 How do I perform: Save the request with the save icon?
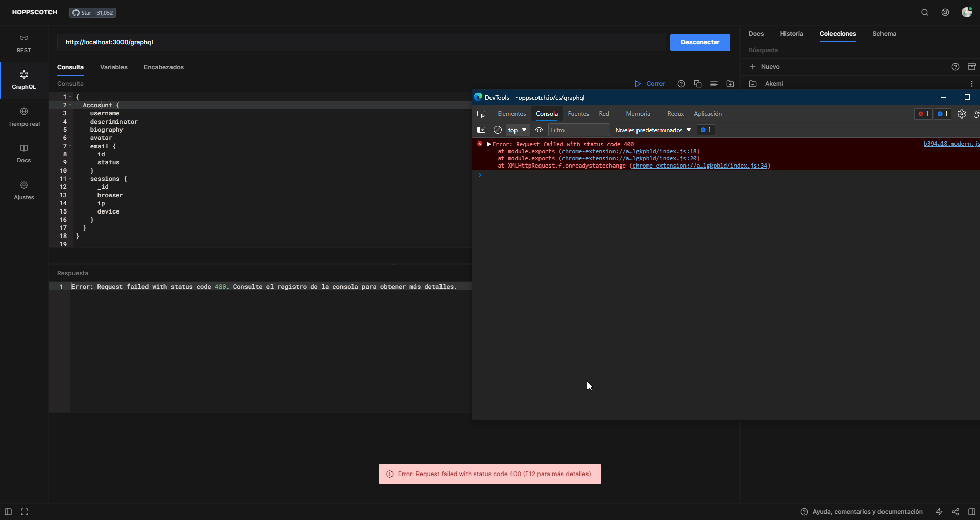point(730,83)
